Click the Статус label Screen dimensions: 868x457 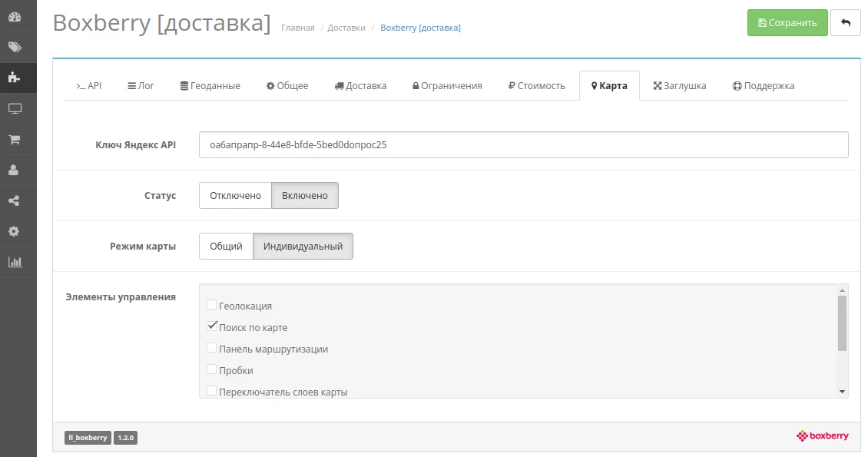click(x=160, y=195)
